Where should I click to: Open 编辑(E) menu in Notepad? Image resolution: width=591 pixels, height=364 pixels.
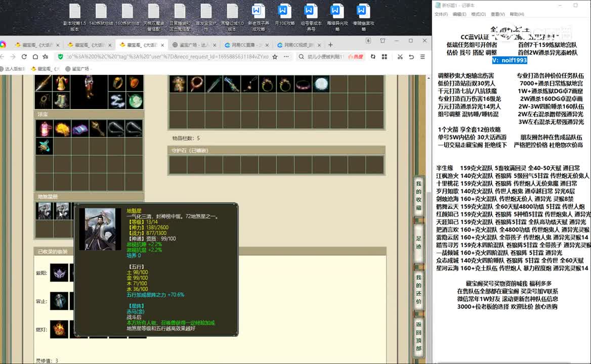[459, 14]
